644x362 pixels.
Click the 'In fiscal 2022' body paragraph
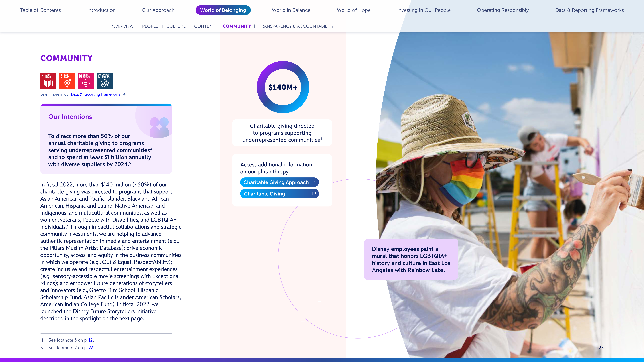pos(111,252)
